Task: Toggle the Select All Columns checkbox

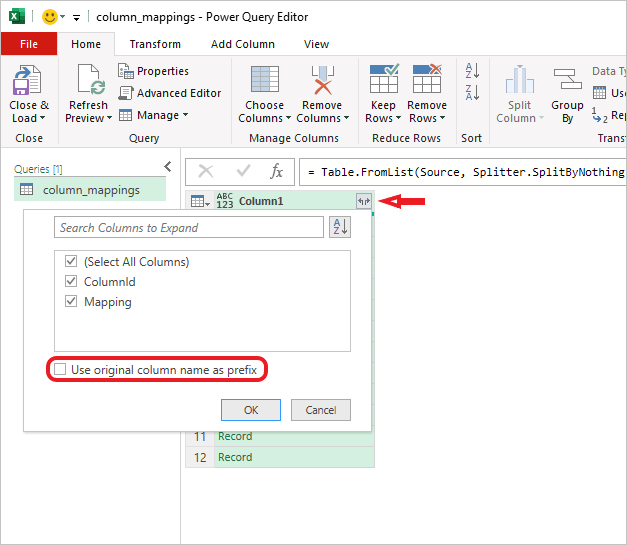Action: pos(71,262)
